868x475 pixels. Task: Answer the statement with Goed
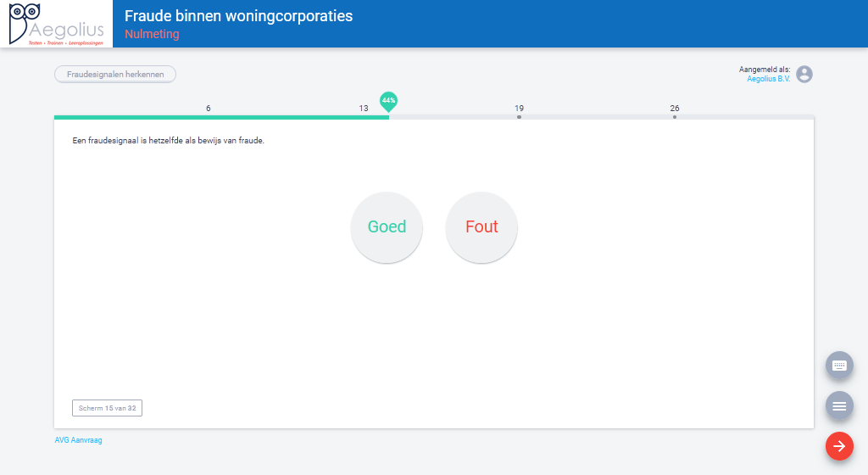point(387,227)
